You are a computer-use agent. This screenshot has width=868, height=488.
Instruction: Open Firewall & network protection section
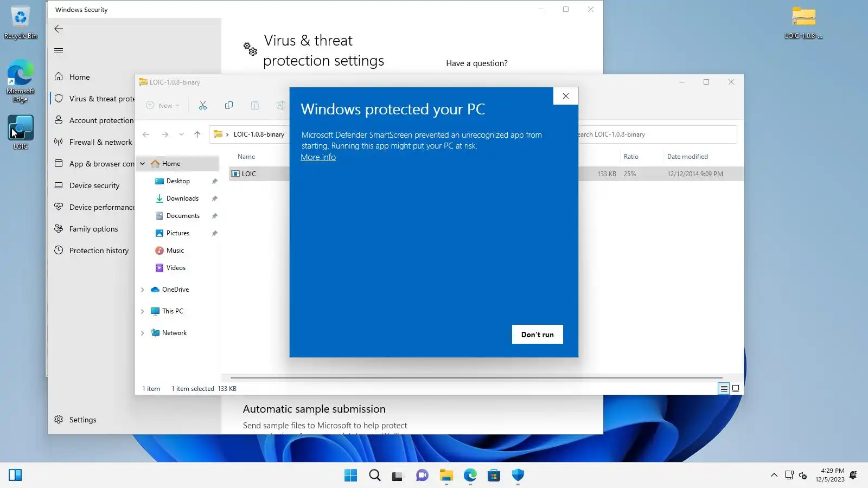pos(92,142)
